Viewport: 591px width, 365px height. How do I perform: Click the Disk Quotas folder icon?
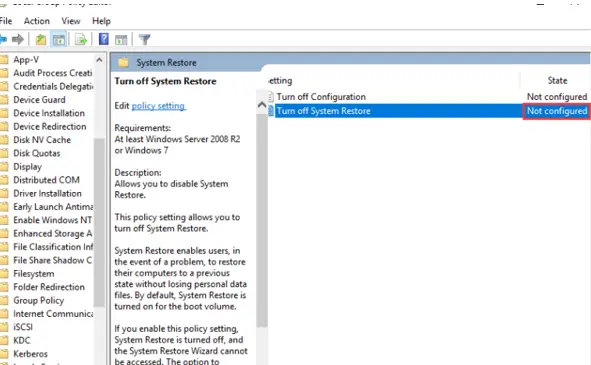[4, 153]
